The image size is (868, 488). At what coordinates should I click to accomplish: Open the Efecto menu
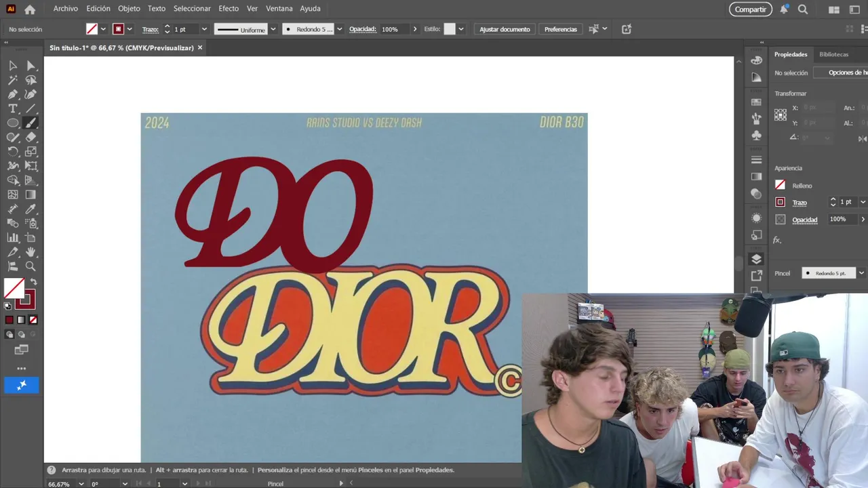pyautogui.click(x=229, y=9)
